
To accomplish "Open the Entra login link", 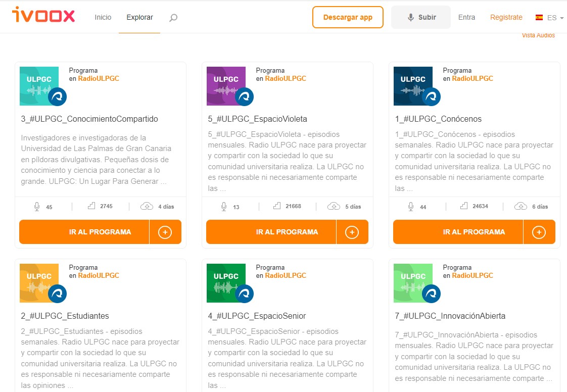I will point(466,17).
